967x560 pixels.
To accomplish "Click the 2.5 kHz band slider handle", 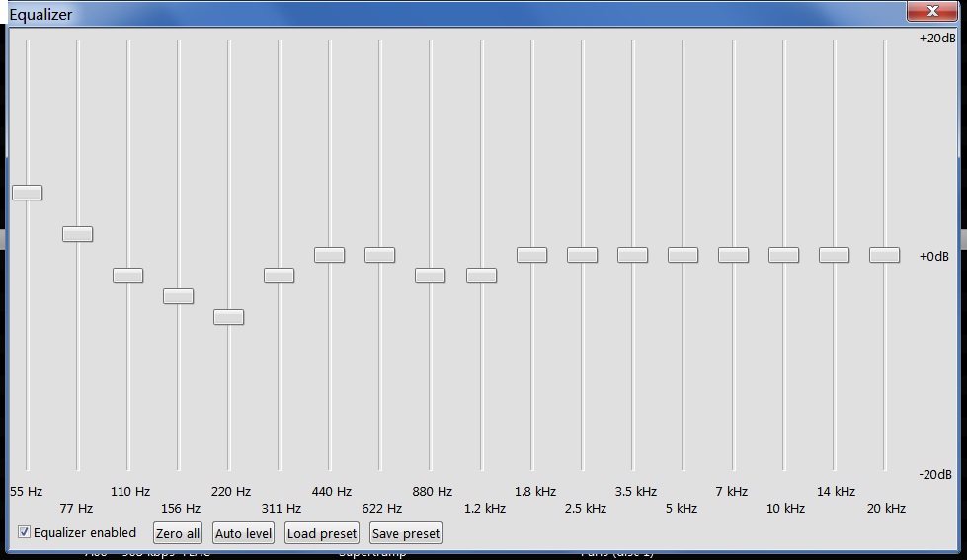I will [582, 255].
